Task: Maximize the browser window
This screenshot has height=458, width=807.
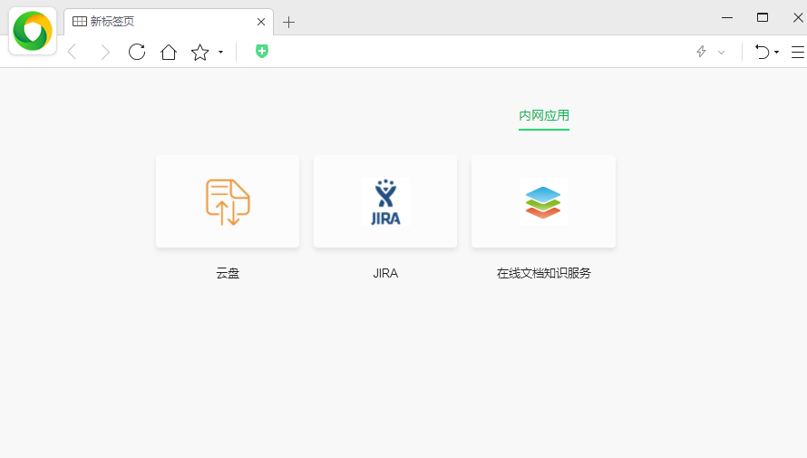Action: pos(762,17)
